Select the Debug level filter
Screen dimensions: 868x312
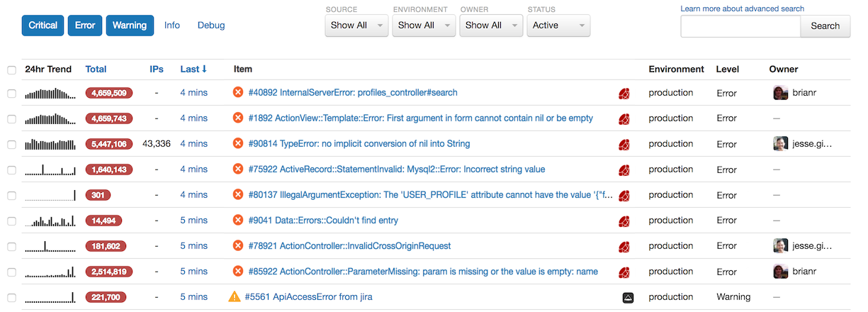click(x=211, y=26)
